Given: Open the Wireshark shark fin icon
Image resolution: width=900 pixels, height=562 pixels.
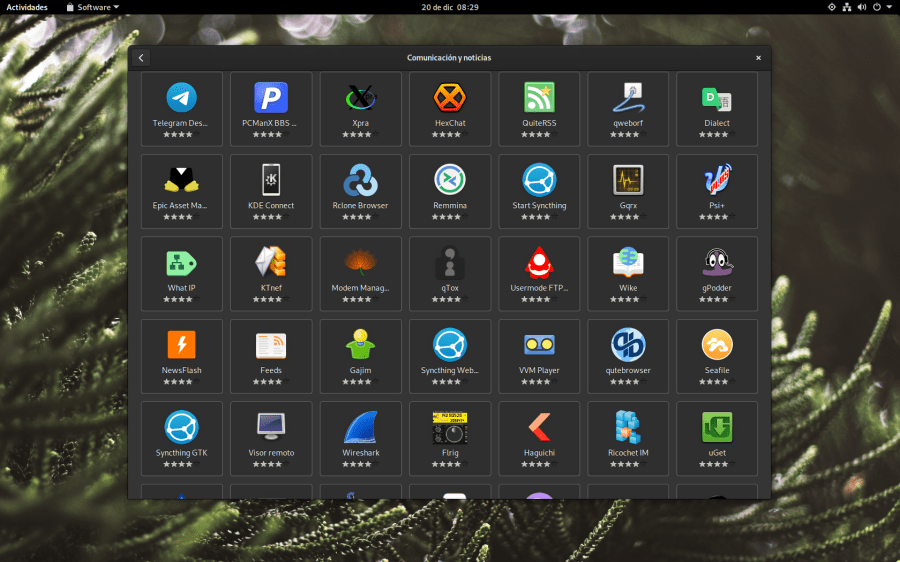Looking at the screenshot, I should point(360,427).
